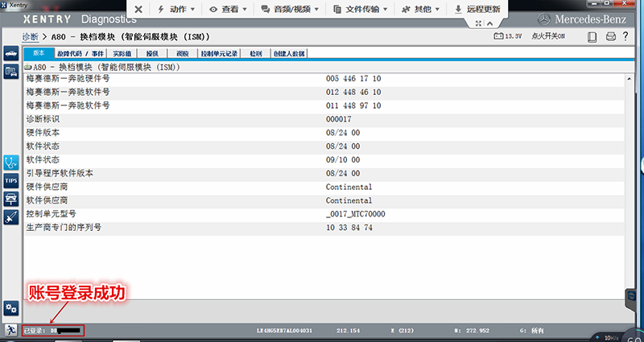Switch to the 实际值 tab
This screenshot has width=644, height=342.
[122, 53]
